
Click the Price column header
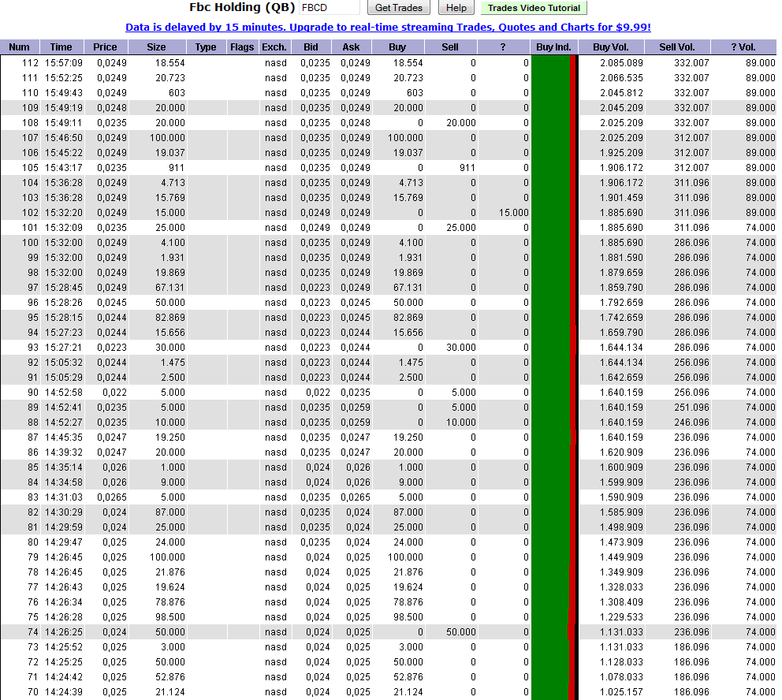[x=105, y=47]
